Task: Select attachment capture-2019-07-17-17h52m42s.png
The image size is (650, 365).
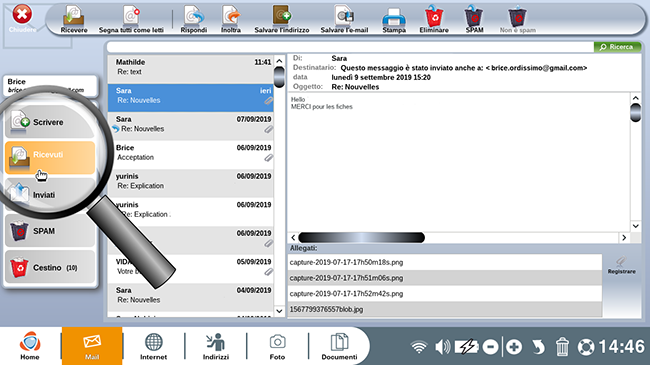Action: (445, 294)
